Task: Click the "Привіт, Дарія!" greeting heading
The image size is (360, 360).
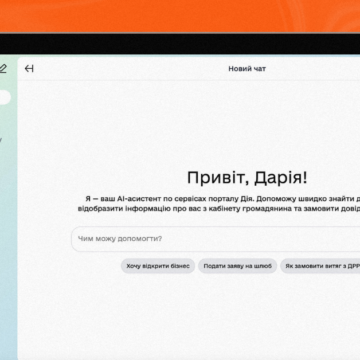Action: click(247, 178)
